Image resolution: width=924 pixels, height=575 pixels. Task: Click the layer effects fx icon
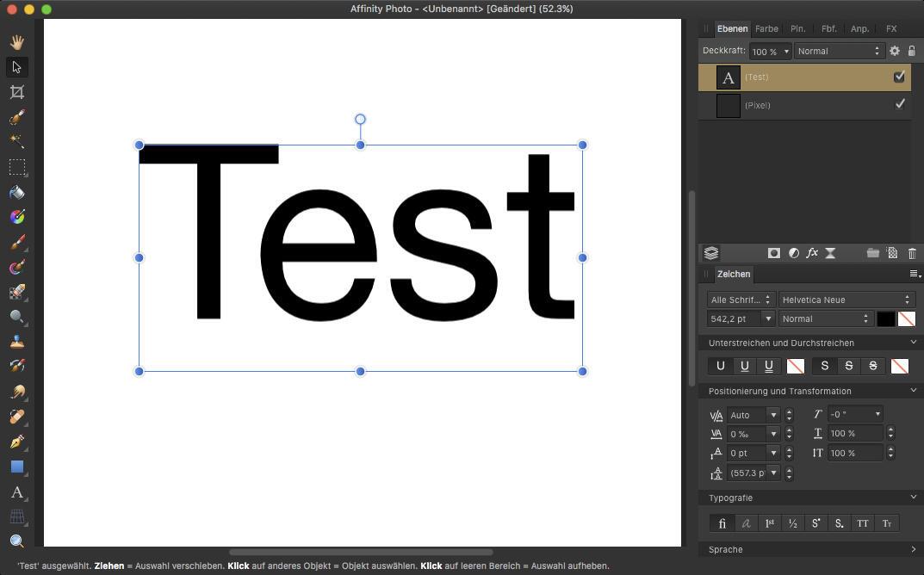coord(811,253)
